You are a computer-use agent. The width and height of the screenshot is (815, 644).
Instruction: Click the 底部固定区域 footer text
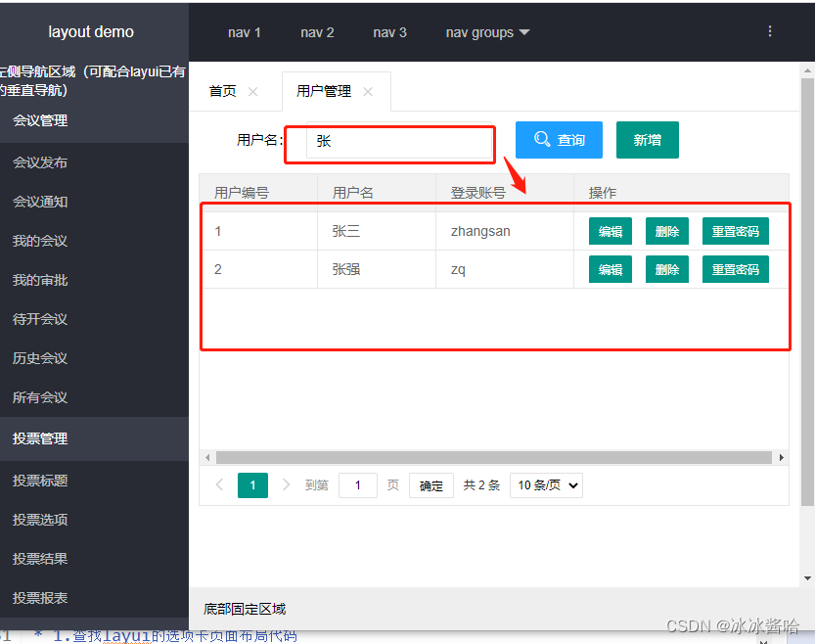click(x=245, y=609)
